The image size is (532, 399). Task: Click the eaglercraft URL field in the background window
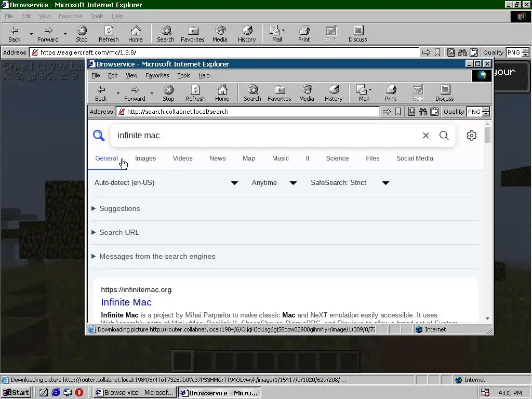tap(224, 52)
